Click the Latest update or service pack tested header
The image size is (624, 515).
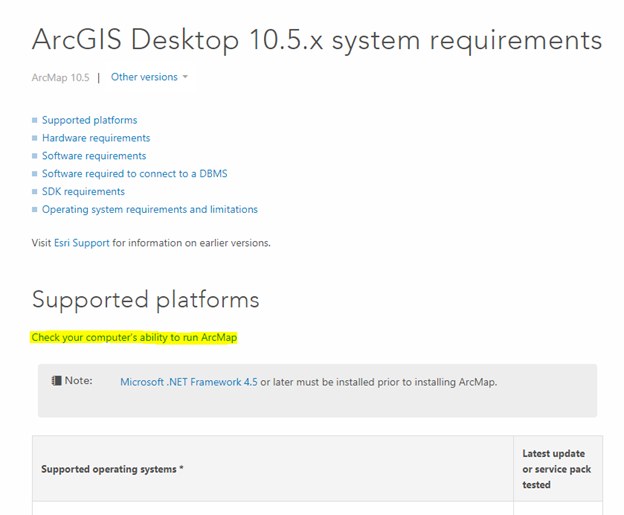(556, 469)
